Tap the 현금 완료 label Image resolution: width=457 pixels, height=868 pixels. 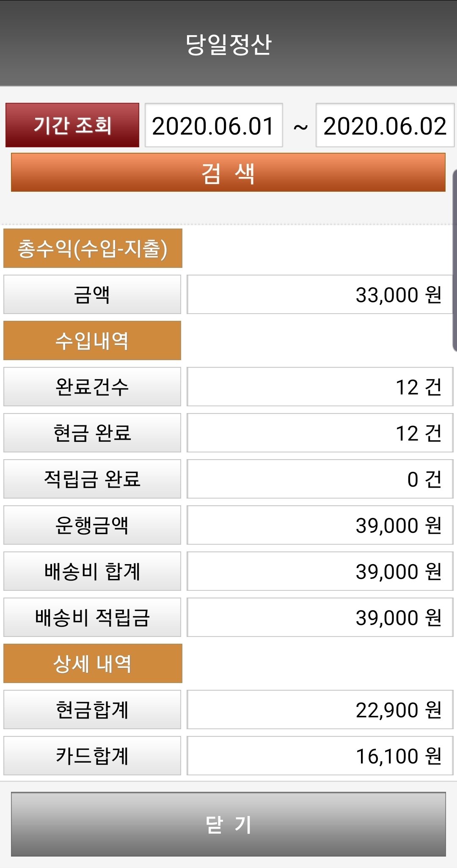point(92,433)
